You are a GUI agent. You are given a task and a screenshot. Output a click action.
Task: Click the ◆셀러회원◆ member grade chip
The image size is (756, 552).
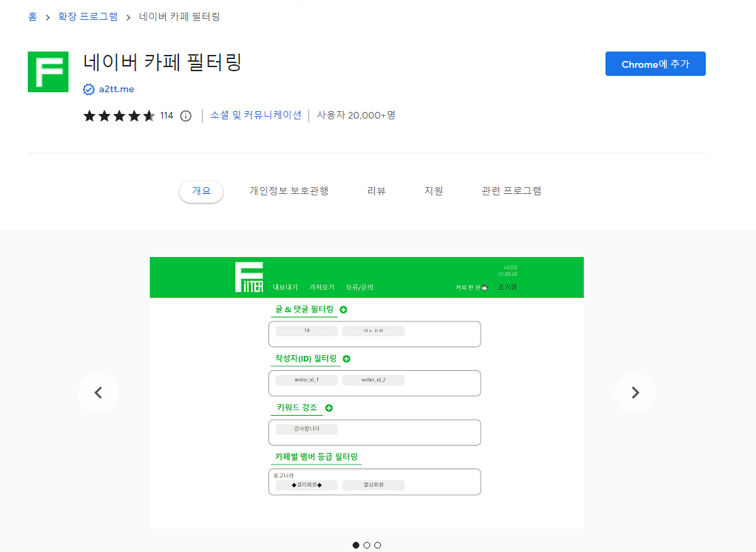[306, 485]
